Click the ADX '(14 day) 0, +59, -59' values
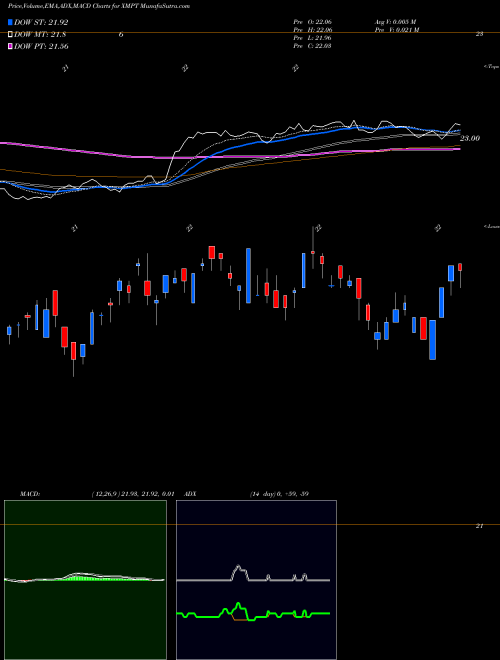Image resolution: width=500 pixels, height=660 pixels. (x=279, y=494)
